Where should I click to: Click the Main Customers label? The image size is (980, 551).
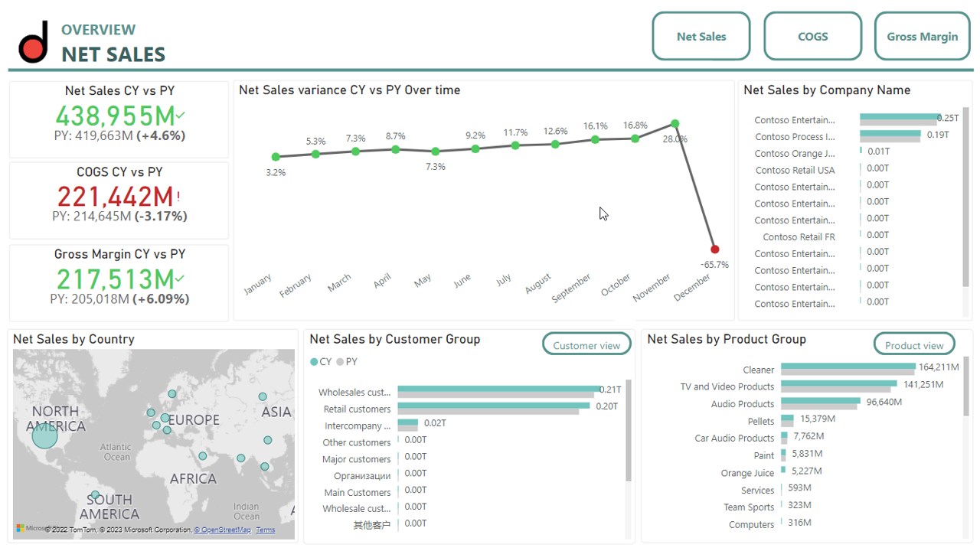coord(358,493)
